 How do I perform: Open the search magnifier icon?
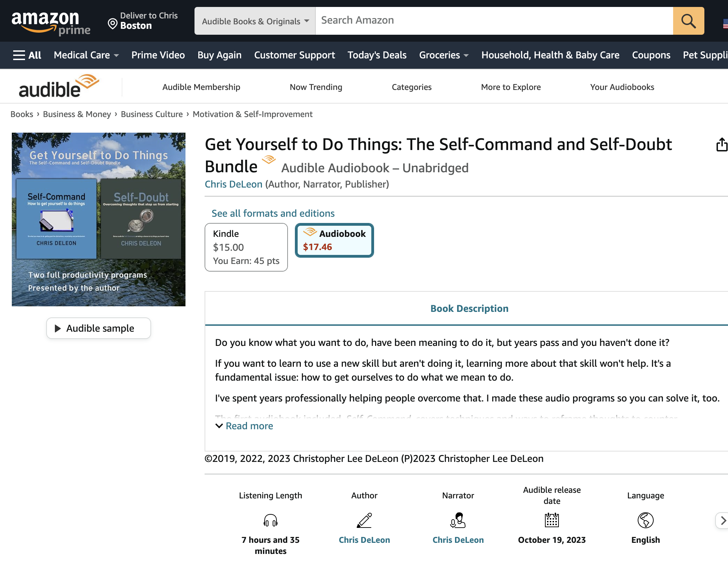[x=688, y=21]
